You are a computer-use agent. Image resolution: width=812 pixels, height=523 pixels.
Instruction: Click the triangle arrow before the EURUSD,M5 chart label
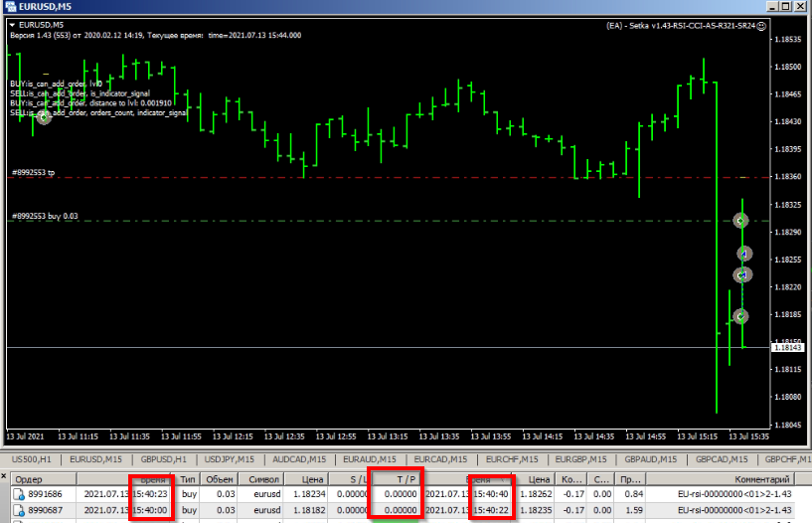(x=12, y=25)
